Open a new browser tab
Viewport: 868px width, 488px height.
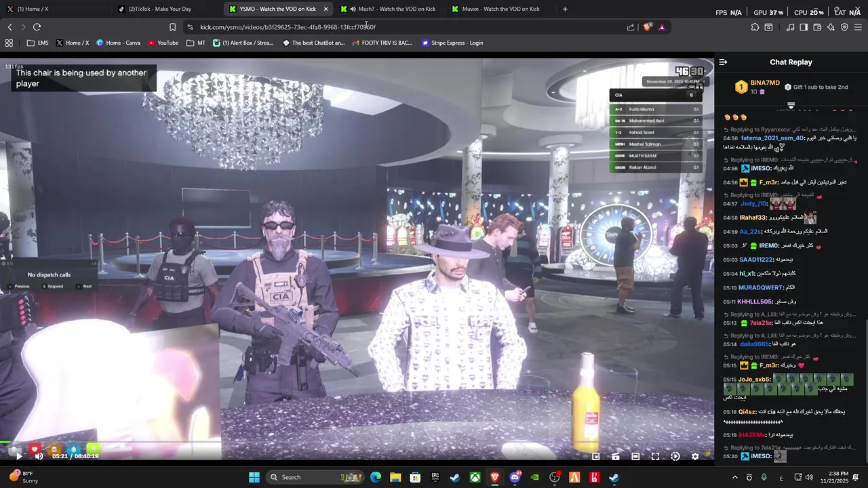tap(565, 9)
